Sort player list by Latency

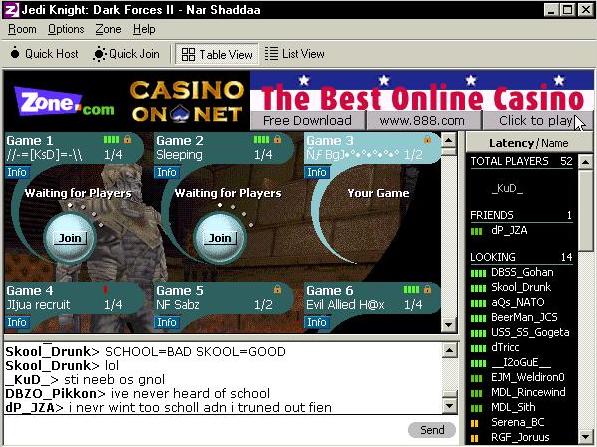pyautogui.click(x=511, y=143)
